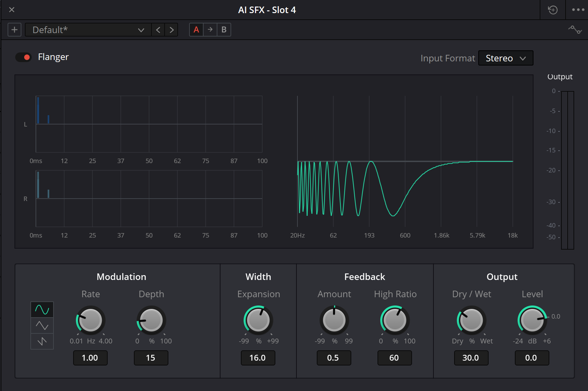This screenshot has width=588, height=391.
Task: Click the automation curve icon
Action: [x=575, y=30]
